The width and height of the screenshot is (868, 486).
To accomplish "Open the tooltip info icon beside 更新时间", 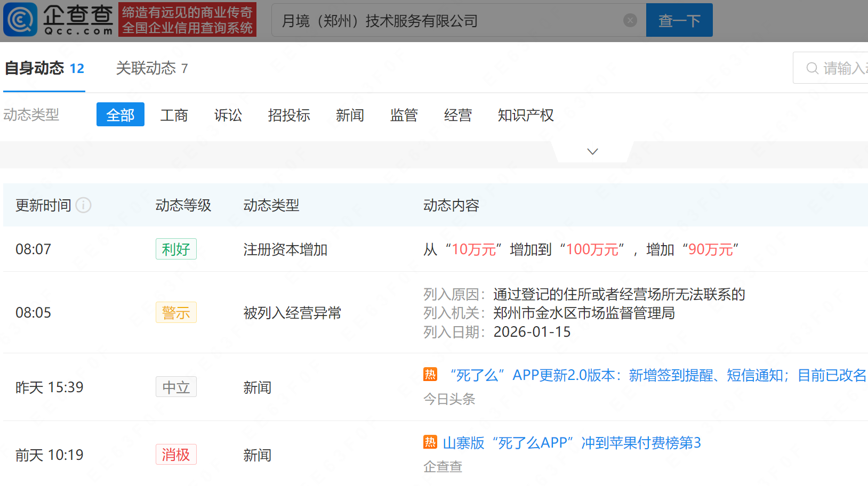I will 84,205.
